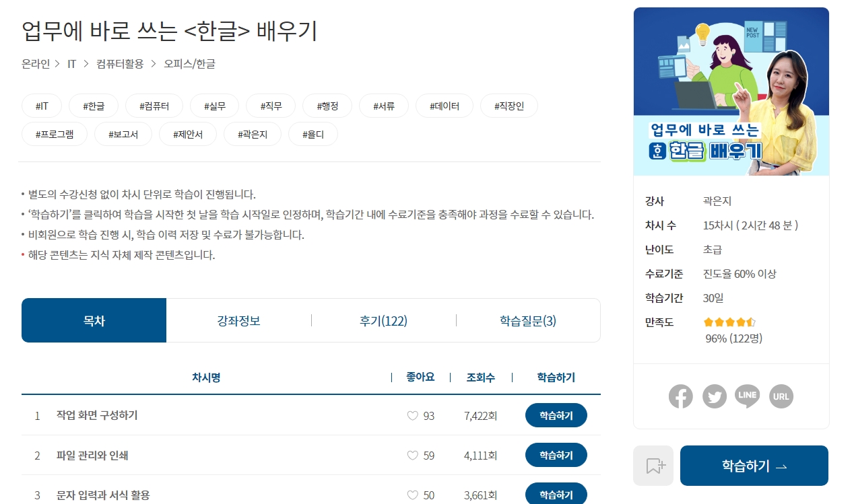This screenshot has width=854, height=504.
Task: Start the course with the main 학습하기 button
Action: click(754, 465)
